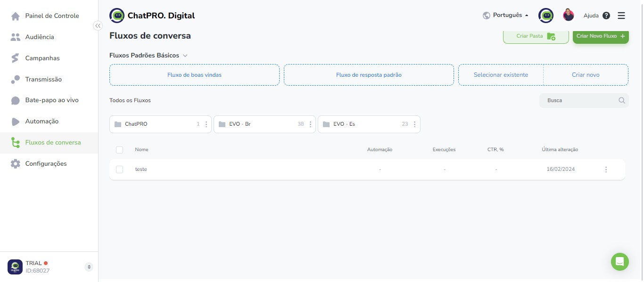This screenshot has height=282, width=644.
Task: Click the Fluxos de conversa branch icon
Action: click(16, 143)
